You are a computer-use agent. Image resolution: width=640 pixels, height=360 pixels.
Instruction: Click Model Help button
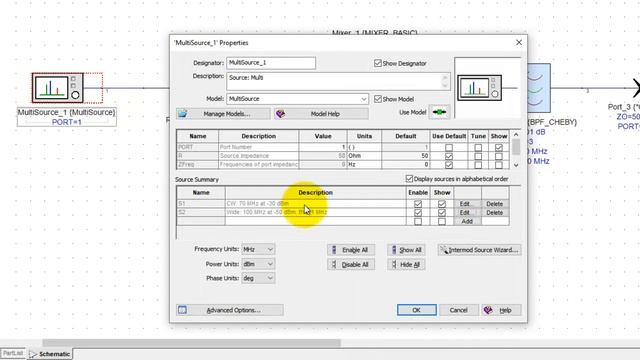pos(321,114)
